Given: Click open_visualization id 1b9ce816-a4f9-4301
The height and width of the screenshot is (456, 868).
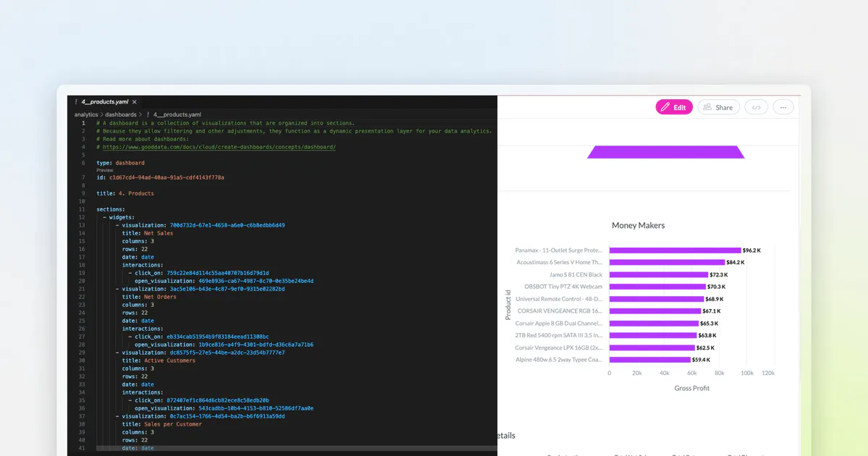Looking at the screenshot, I should pyautogui.click(x=256, y=345).
